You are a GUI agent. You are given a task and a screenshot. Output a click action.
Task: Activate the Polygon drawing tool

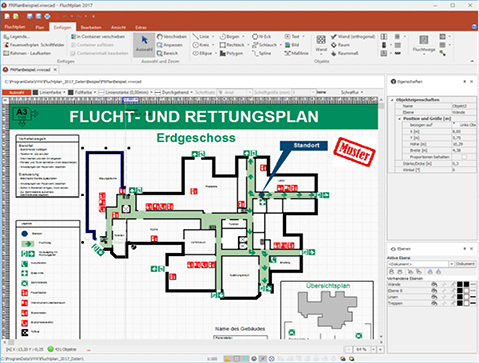tap(231, 53)
